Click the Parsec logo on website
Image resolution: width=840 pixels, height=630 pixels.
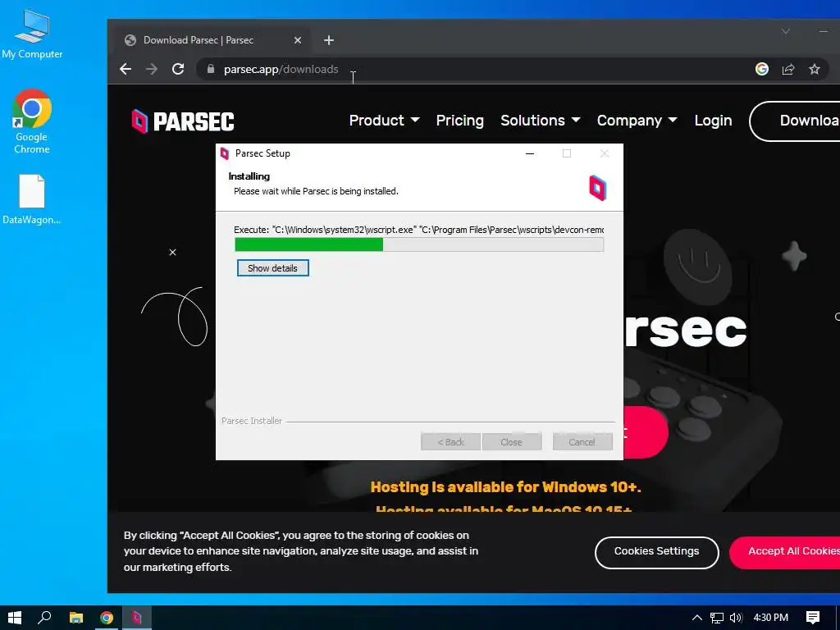183,121
